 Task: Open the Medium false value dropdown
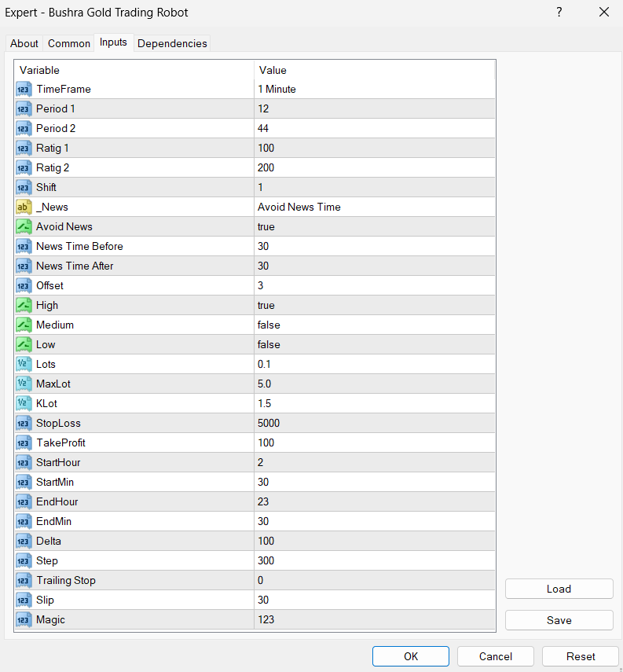(374, 325)
